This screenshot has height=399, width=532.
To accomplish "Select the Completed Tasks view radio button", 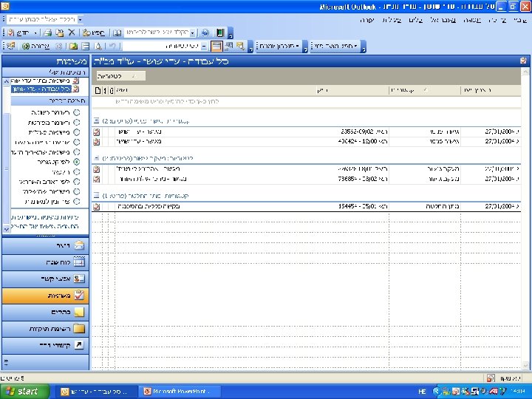I will 77,191.
